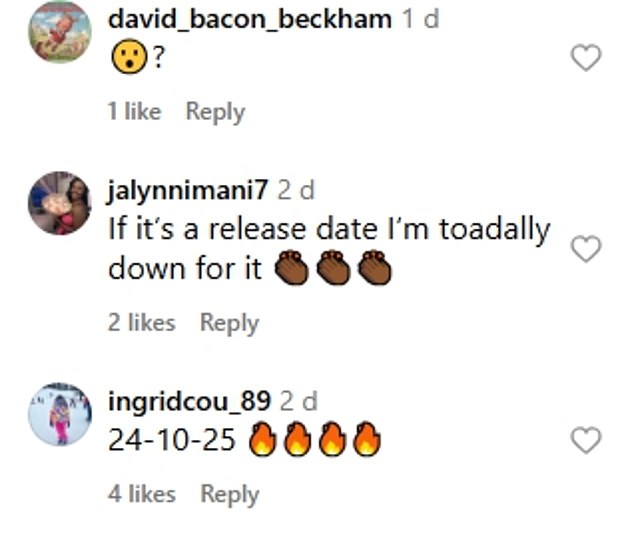The width and height of the screenshot is (634, 544).
Task: Like david_bacon_beckham's comment with the heart
Action: click(x=585, y=59)
